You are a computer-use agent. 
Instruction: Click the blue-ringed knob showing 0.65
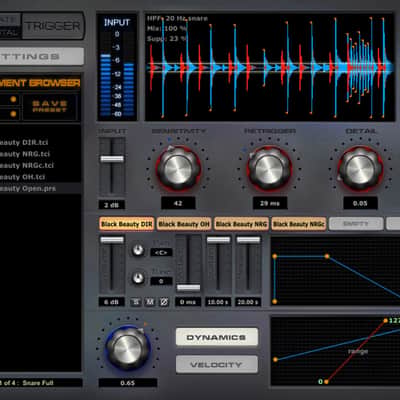pos(127,348)
